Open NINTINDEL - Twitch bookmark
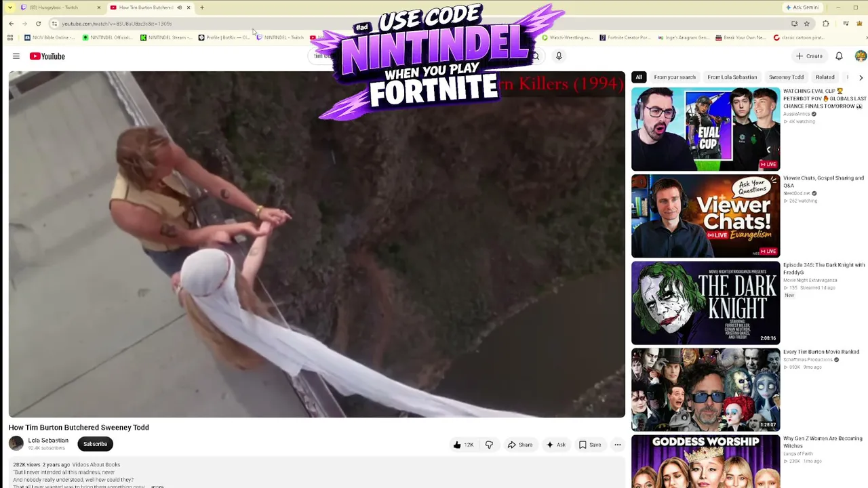 click(280, 37)
